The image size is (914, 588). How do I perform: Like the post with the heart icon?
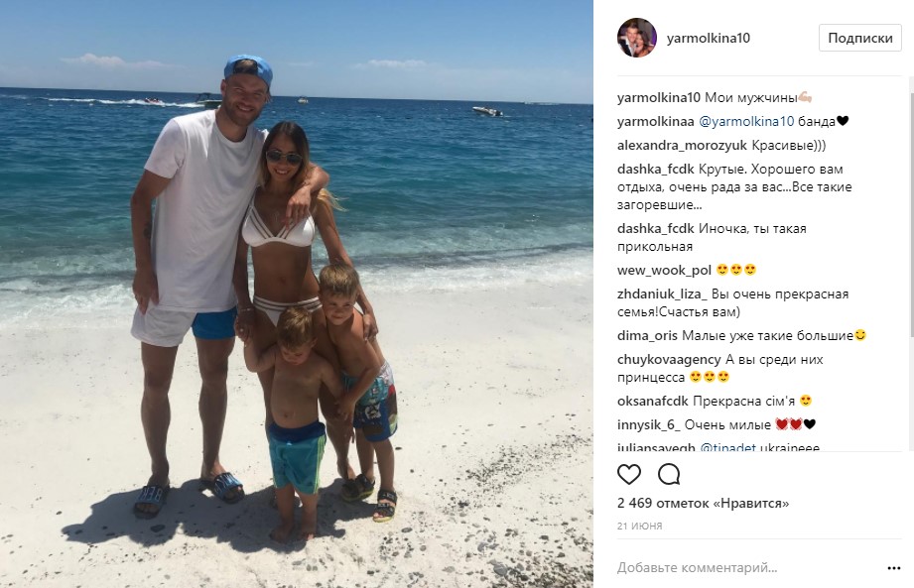point(629,475)
